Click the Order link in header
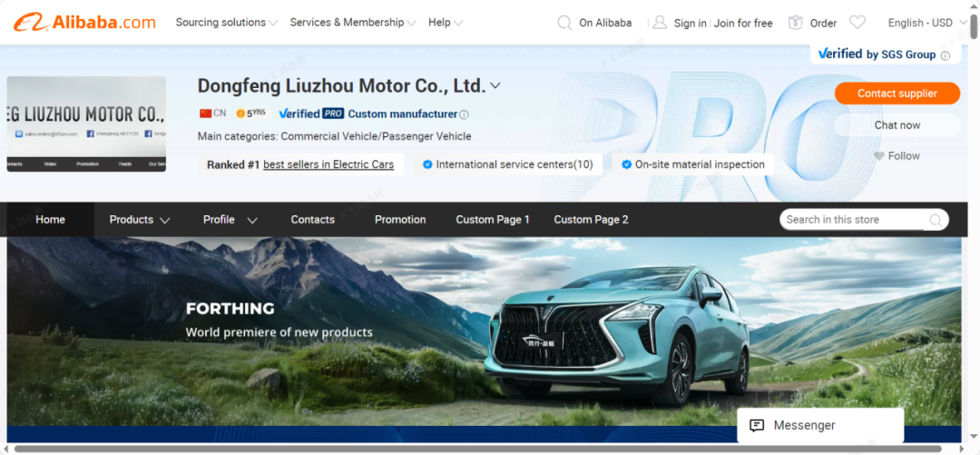The image size is (980, 455). pos(823,23)
